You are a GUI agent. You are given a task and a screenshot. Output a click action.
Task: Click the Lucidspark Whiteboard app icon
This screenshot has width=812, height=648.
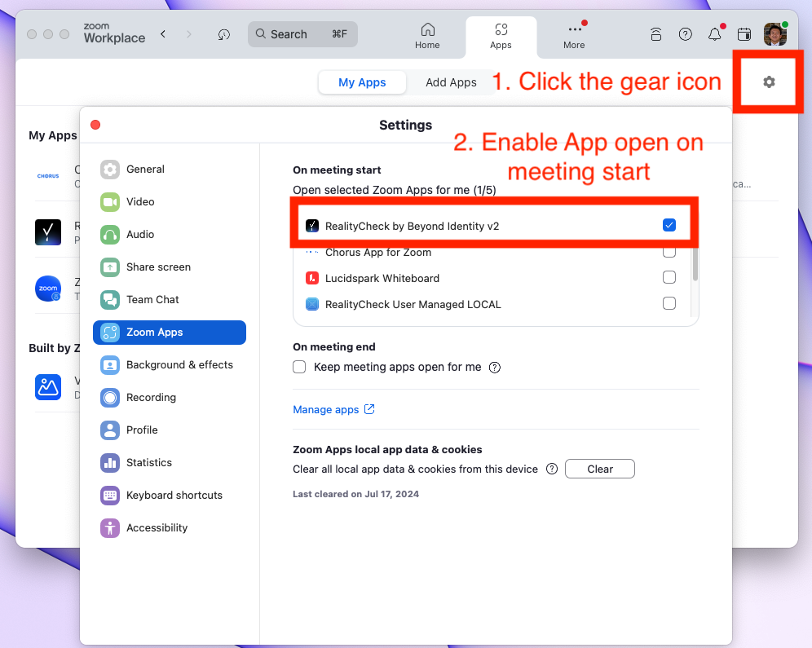click(x=311, y=278)
